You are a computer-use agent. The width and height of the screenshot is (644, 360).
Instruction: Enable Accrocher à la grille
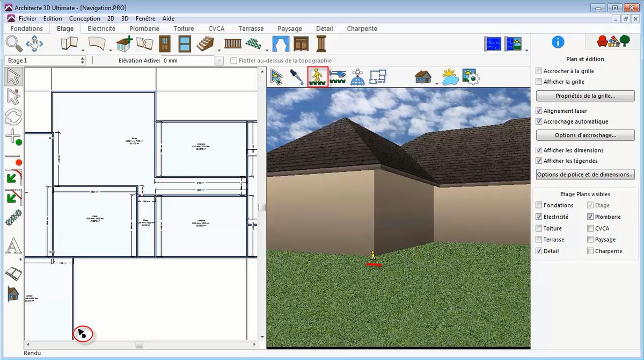(539, 71)
